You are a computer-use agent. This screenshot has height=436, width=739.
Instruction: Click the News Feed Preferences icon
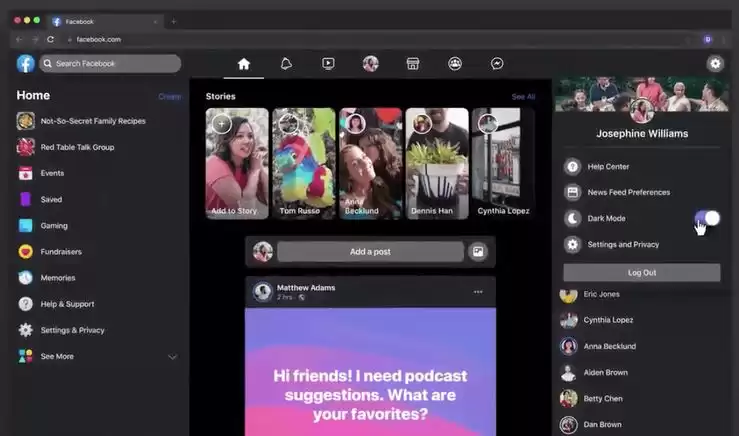572,192
